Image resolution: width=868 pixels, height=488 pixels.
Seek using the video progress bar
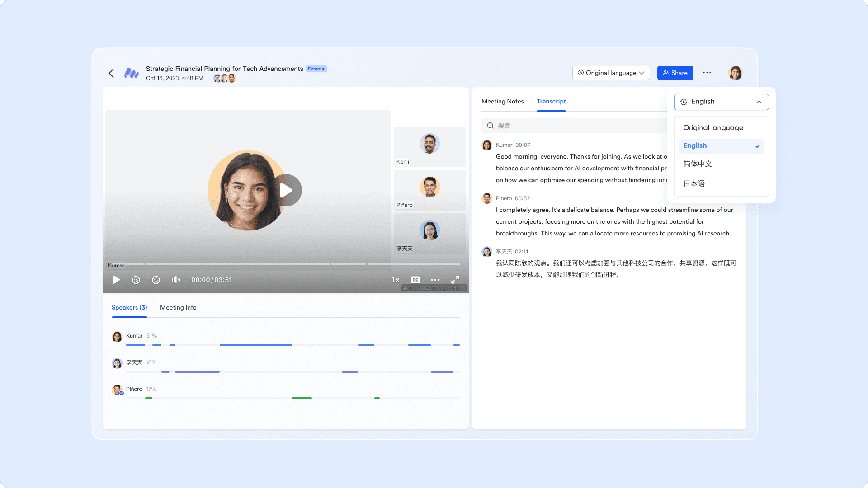pos(284,264)
